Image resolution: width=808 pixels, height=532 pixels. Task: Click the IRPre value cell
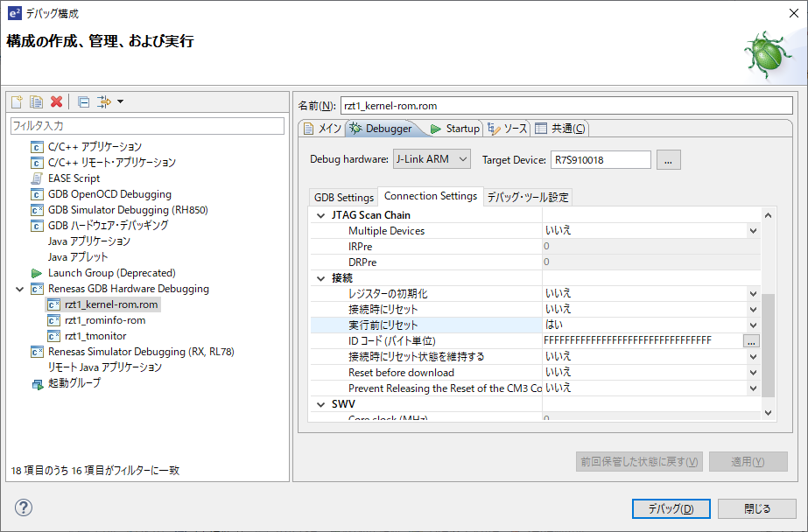[x=651, y=246]
